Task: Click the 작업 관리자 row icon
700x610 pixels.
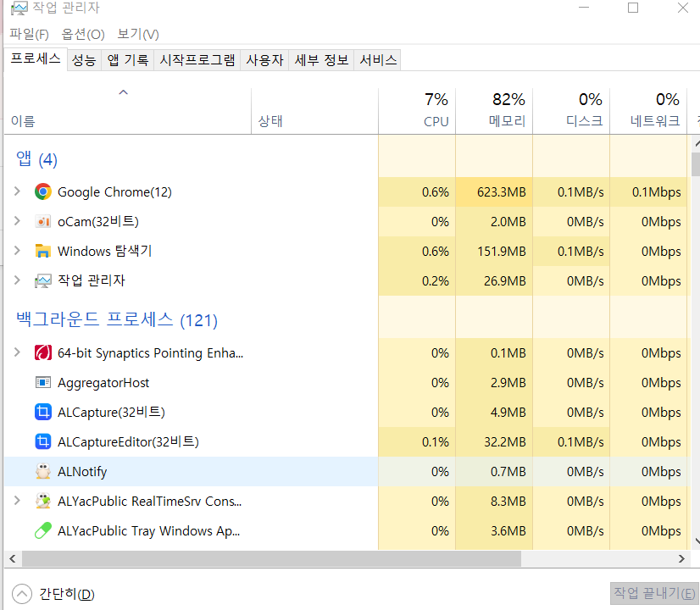Action: [43, 280]
